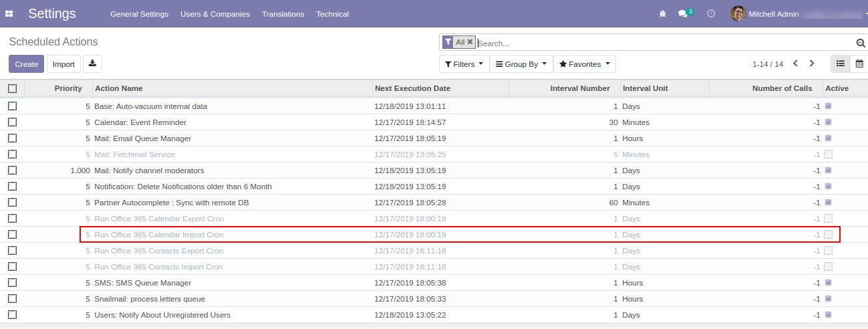Screen dimensions: 868x329
Task: Go to previous page arrow
Action: (x=795, y=64)
